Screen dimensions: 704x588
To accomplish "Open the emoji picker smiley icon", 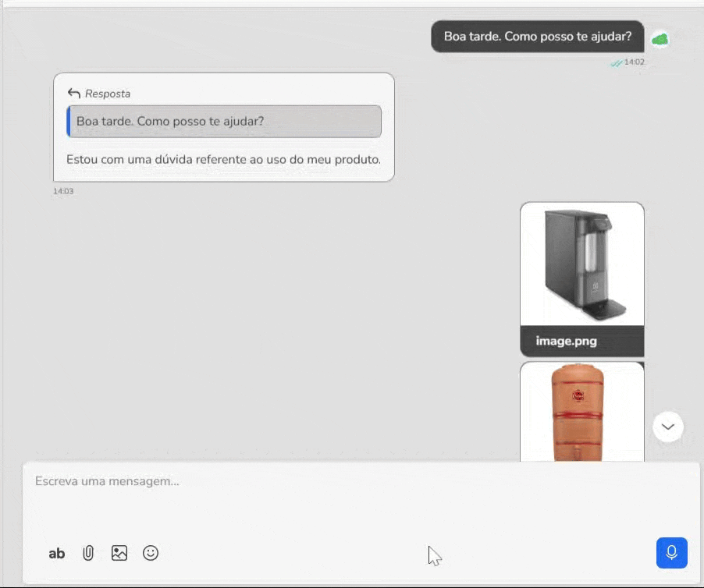I will click(x=151, y=553).
